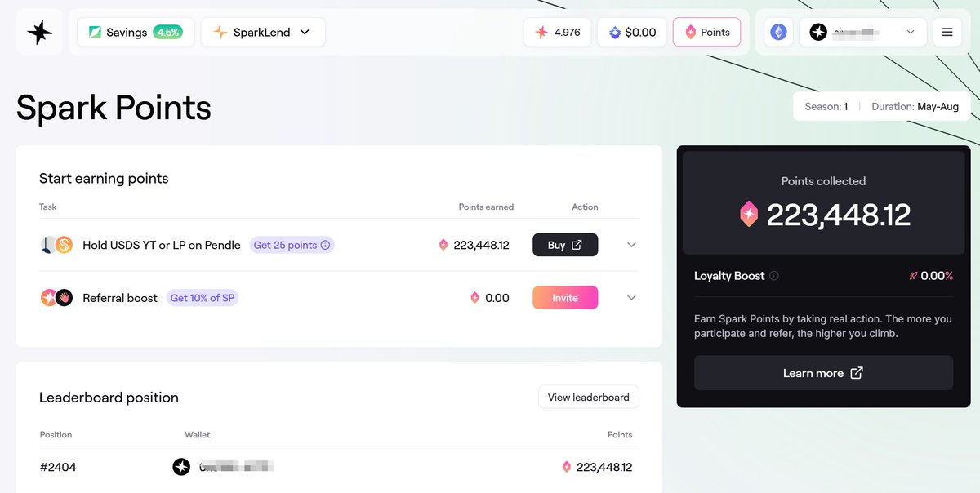The width and height of the screenshot is (980, 493).
Task: Open the SparkLend dropdown
Action: [263, 32]
